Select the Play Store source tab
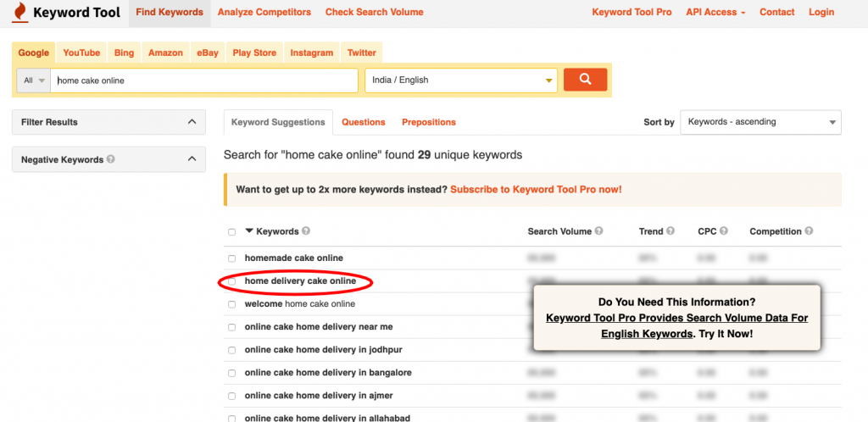Image resolution: width=868 pixels, height=422 pixels. (x=254, y=53)
